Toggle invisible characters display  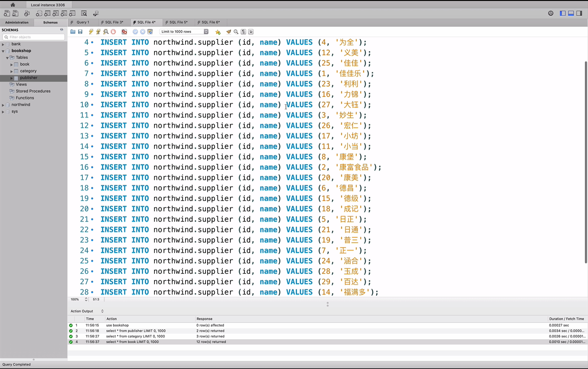click(x=243, y=32)
